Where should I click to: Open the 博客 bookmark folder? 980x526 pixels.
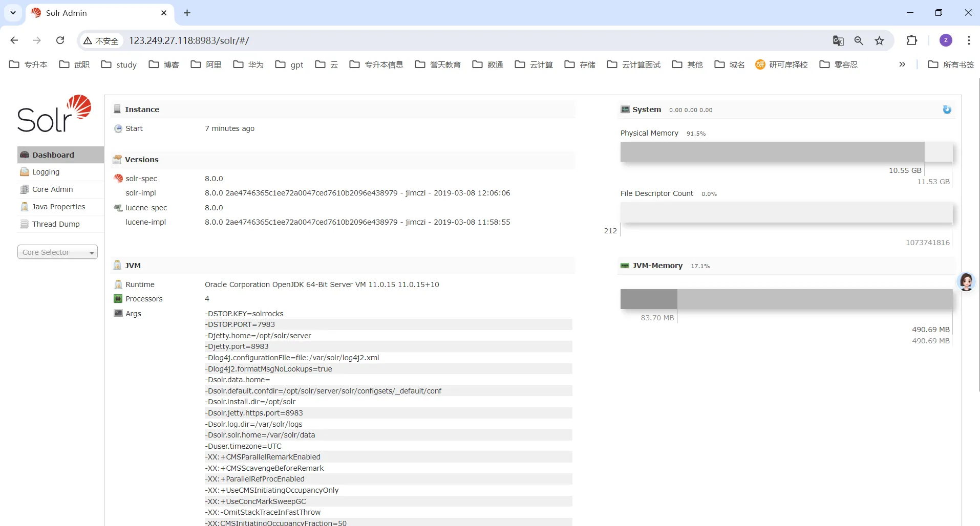click(164, 64)
